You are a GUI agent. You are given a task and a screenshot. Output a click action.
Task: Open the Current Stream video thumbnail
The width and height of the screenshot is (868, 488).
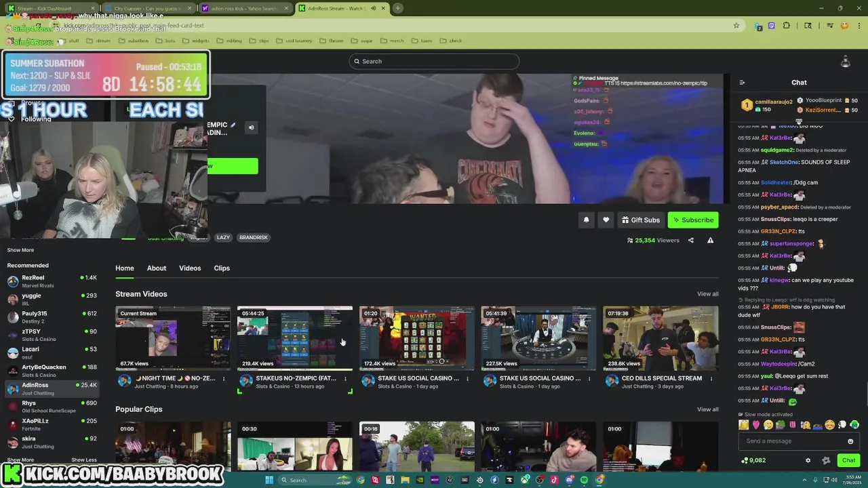coord(173,338)
